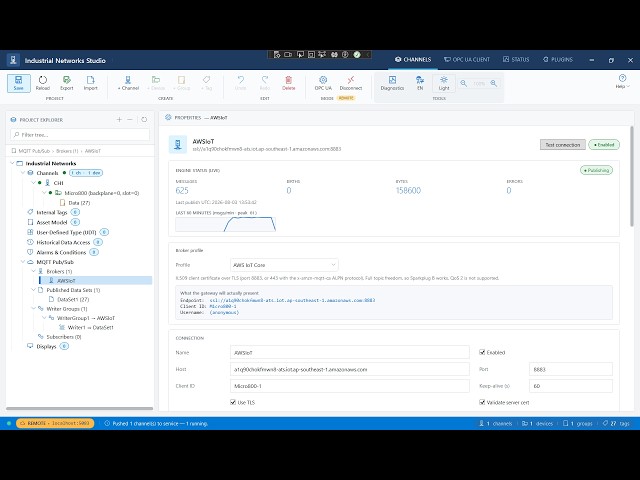The image size is (640, 480).
Task: Click the add Group toolbar icon
Action: [x=182, y=83]
